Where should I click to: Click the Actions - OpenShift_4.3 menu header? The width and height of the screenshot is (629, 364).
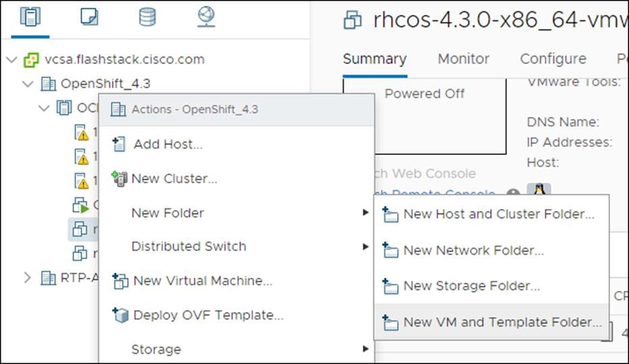237,110
